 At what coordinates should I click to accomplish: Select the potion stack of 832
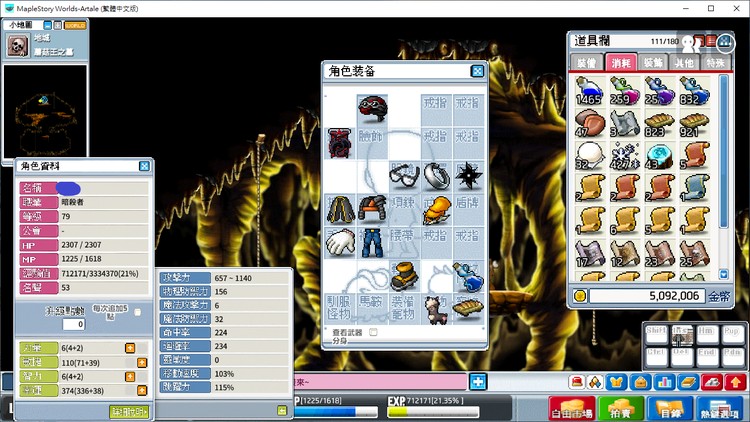point(695,91)
